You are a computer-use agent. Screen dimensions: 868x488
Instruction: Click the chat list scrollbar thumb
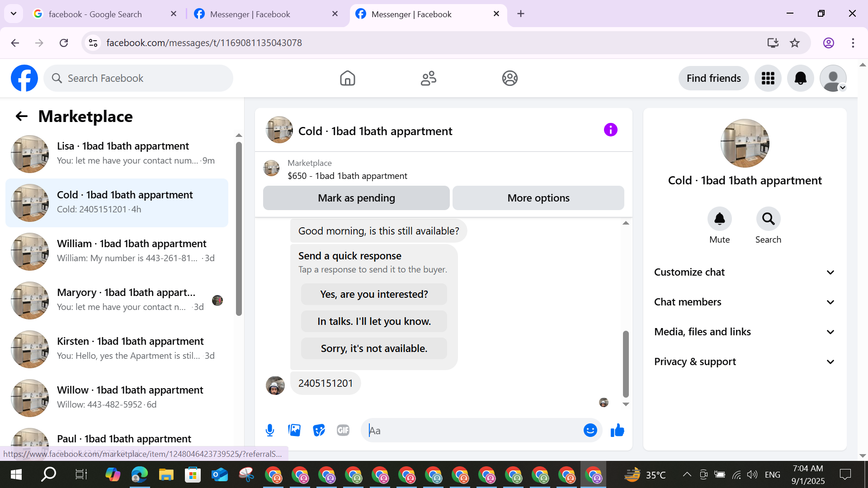pyautogui.click(x=239, y=229)
